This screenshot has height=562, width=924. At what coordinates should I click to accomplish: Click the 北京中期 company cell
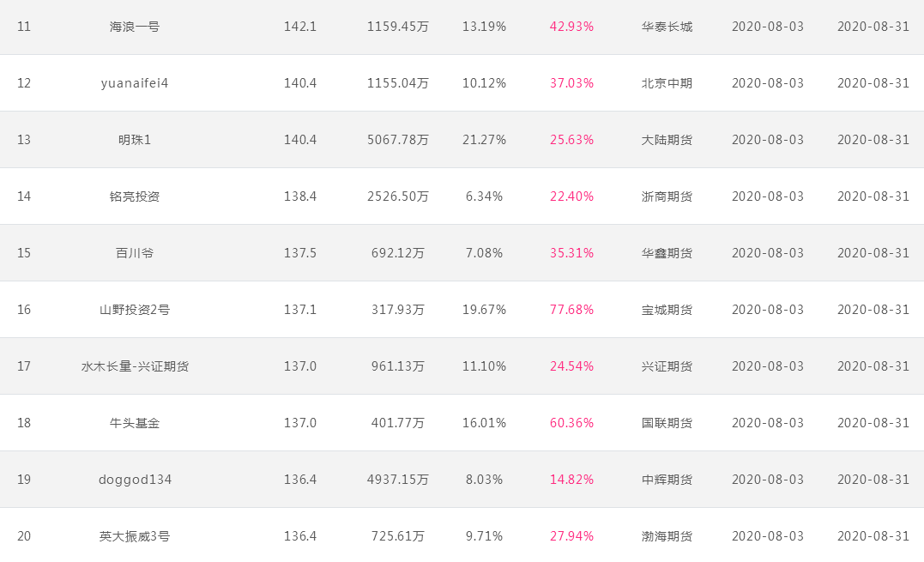[667, 83]
